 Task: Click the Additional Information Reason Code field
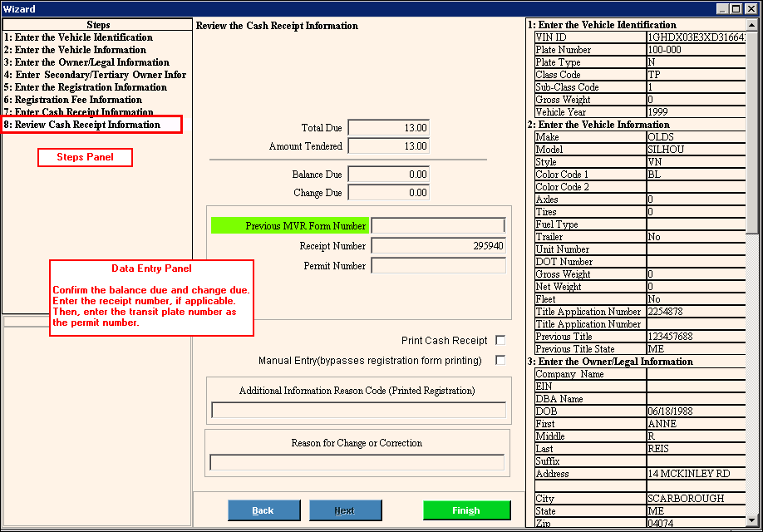[x=358, y=410]
